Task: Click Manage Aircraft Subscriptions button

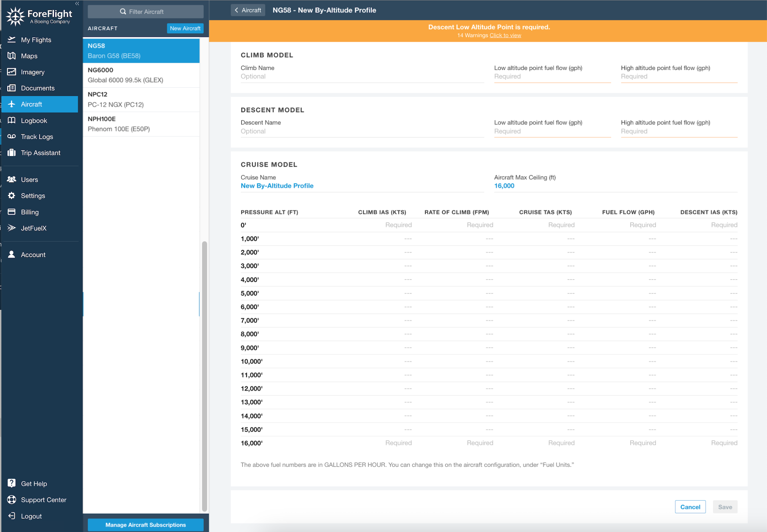Action: [146, 525]
